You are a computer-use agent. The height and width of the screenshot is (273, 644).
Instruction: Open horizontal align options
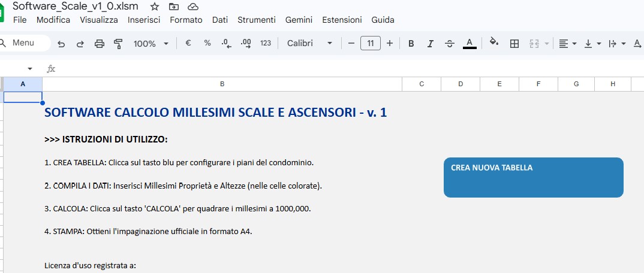tap(568, 44)
